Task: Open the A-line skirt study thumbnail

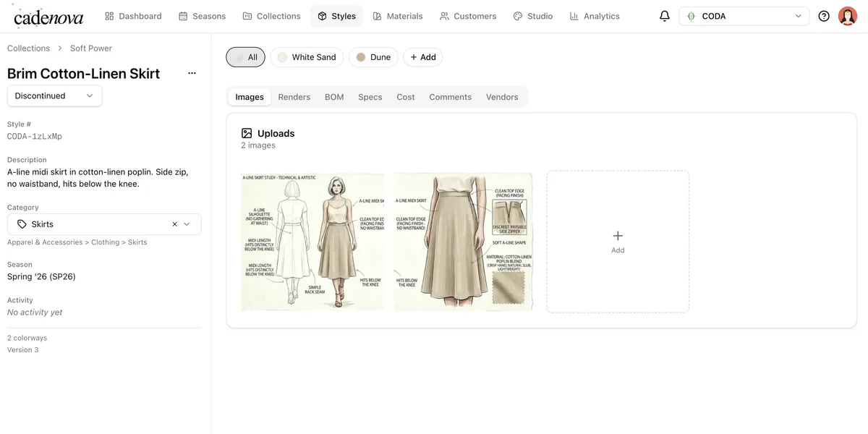Action: pos(312,242)
